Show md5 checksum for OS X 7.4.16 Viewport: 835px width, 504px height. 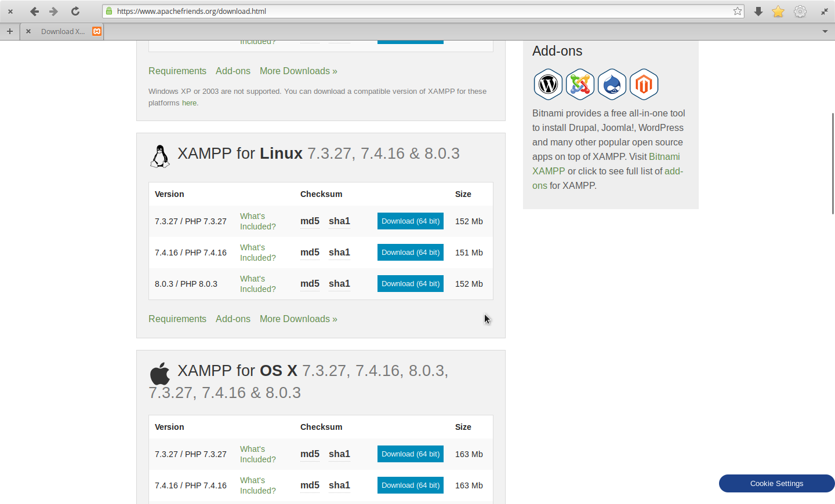click(310, 485)
